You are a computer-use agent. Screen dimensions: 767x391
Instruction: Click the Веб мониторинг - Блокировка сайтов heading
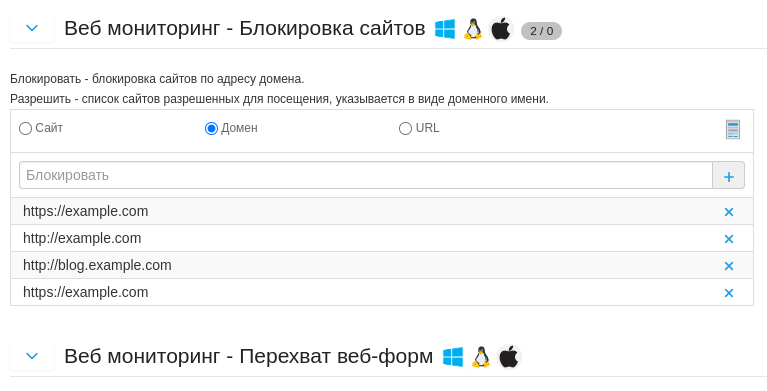coord(245,28)
